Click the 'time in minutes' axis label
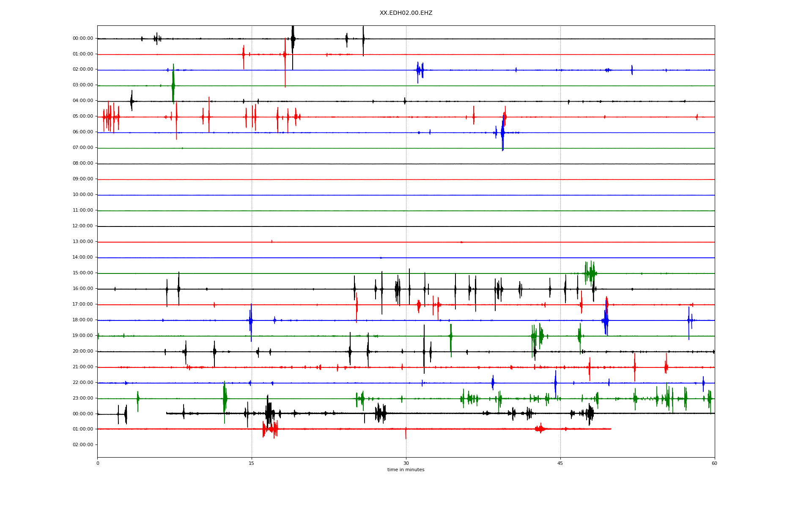Image resolution: width=812 pixels, height=508 pixels. [406, 469]
